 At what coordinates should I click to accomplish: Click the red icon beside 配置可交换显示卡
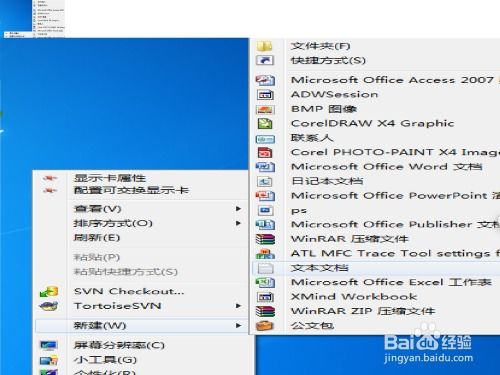tap(50, 191)
